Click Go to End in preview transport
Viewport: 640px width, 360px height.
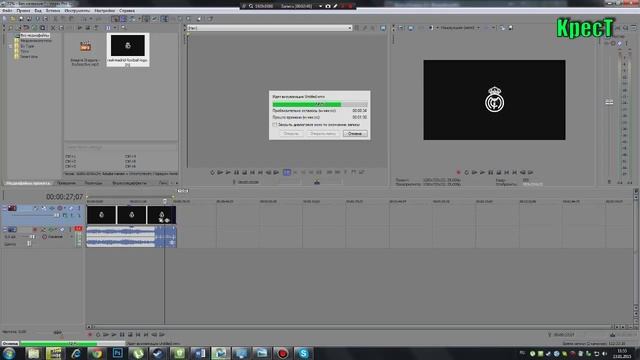pyautogui.click(x=515, y=173)
